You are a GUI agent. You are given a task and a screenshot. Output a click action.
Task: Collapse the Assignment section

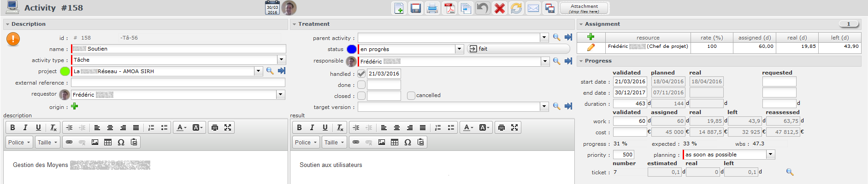(581, 24)
